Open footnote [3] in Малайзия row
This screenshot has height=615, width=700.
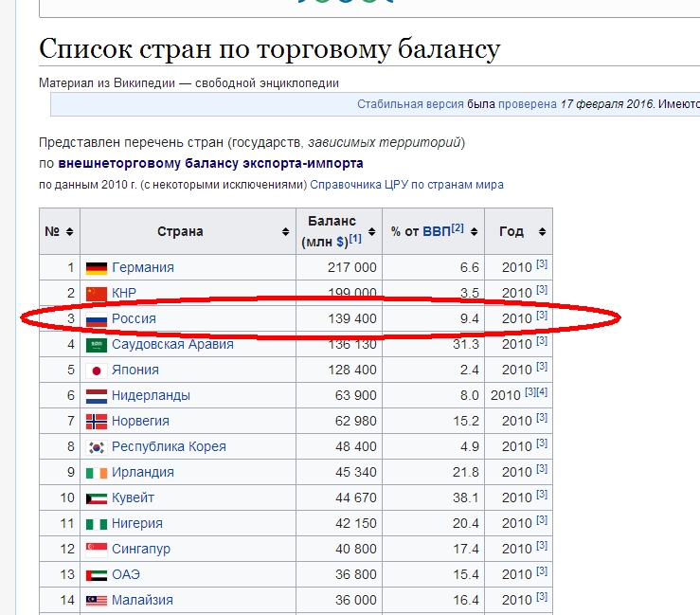pyautogui.click(x=542, y=597)
